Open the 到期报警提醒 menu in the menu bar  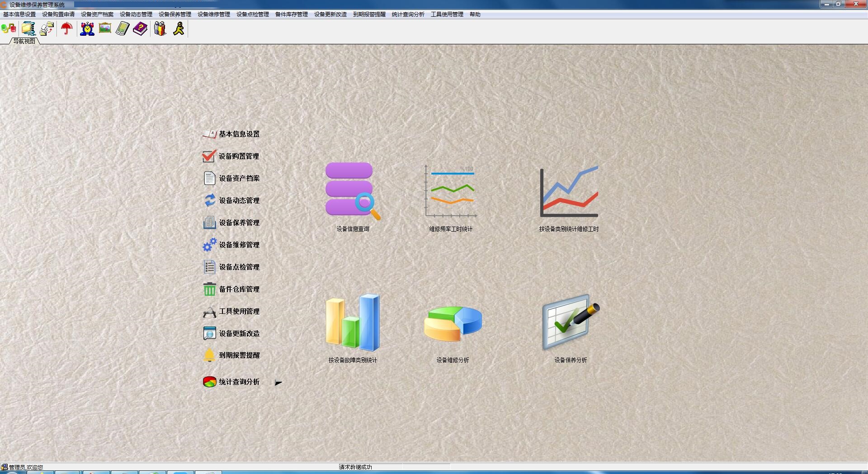tap(369, 14)
